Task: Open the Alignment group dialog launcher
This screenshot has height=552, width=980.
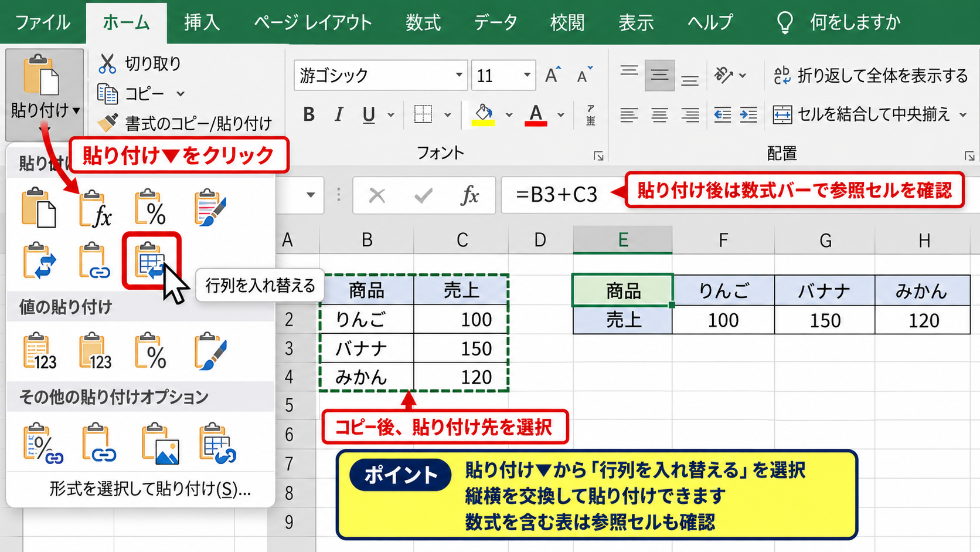Action: [969, 155]
